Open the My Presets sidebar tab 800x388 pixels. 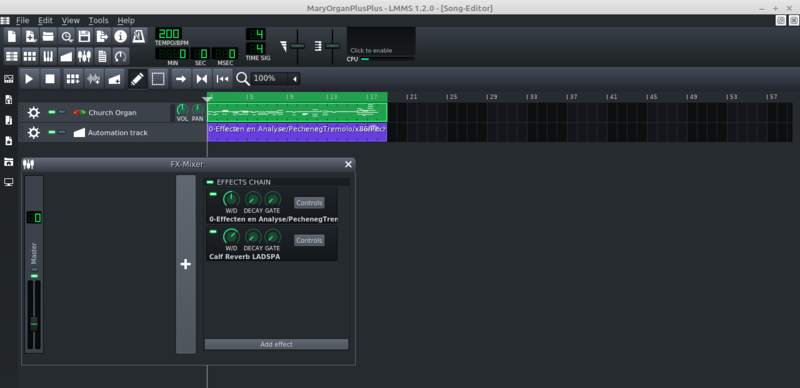click(8, 140)
